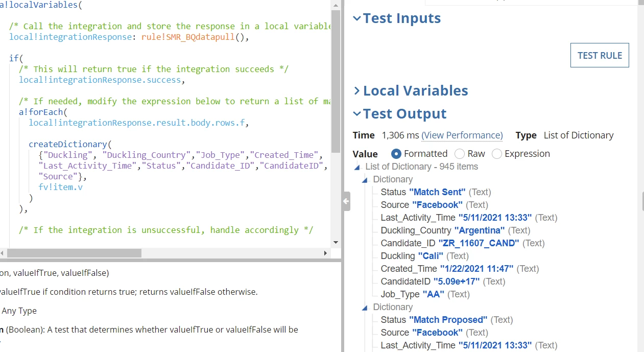644x352 pixels.
Task: Click the TEST RULE button
Action: coord(600,56)
